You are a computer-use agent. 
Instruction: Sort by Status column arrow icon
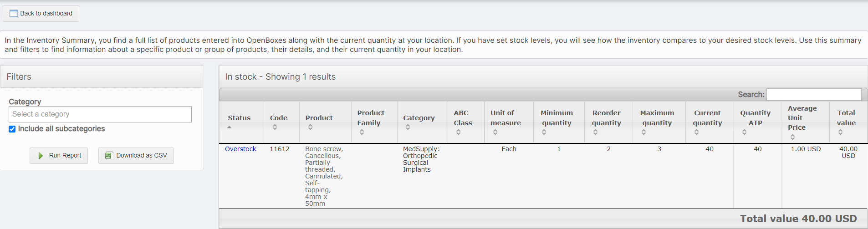[230, 127]
